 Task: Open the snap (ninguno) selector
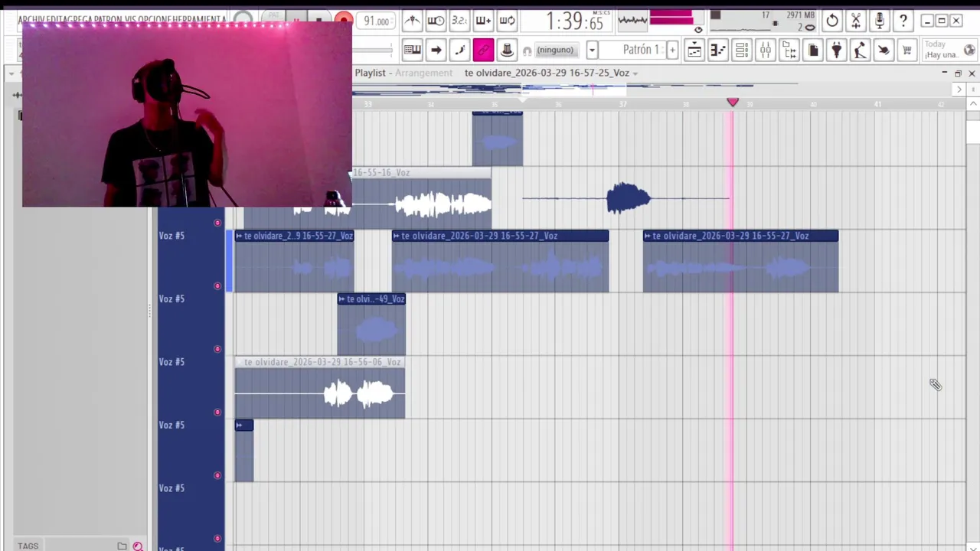pyautogui.click(x=555, y=51)
